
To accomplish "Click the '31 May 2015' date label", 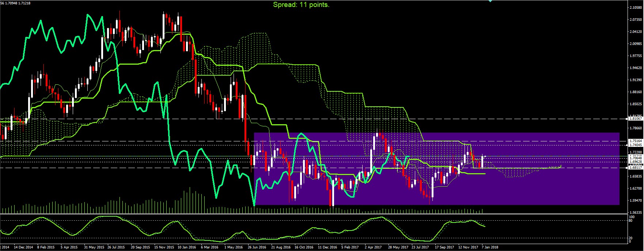I will tap(94, 247).
